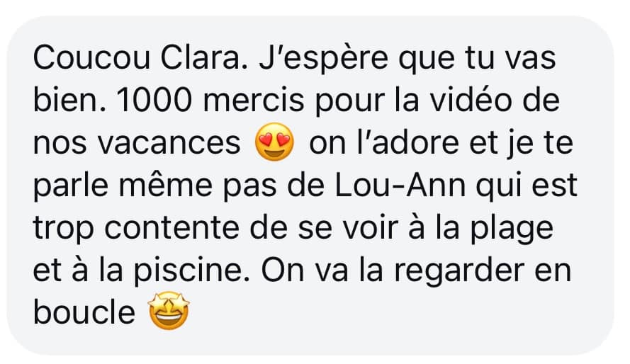Click the word 'mercis' in the text
The width and height of the screenshot is (630, 364).
[x=253, y=101]
